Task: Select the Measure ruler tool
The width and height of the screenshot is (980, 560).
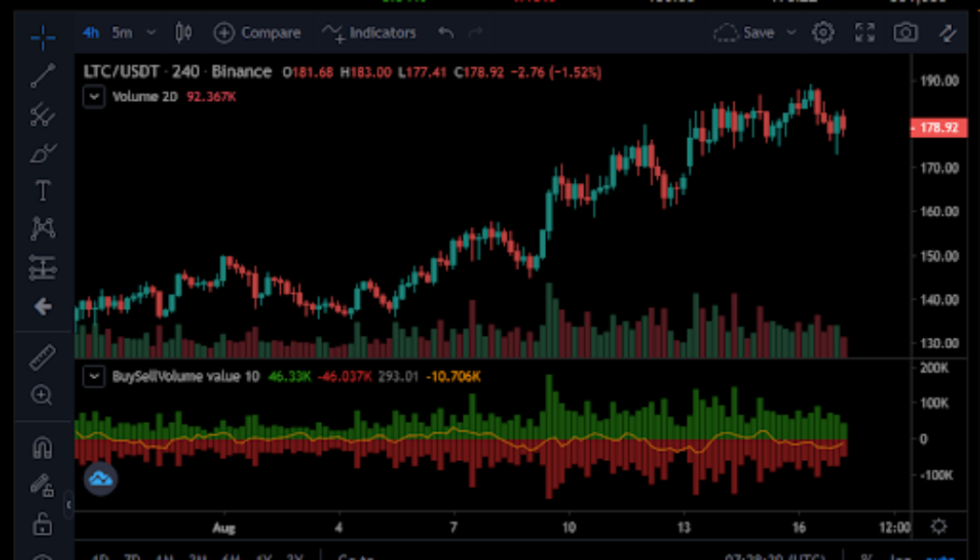Action: pos(41,357)
